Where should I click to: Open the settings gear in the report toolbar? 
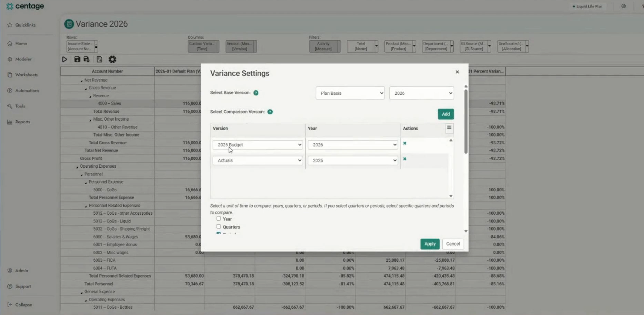tap(112, 59)
